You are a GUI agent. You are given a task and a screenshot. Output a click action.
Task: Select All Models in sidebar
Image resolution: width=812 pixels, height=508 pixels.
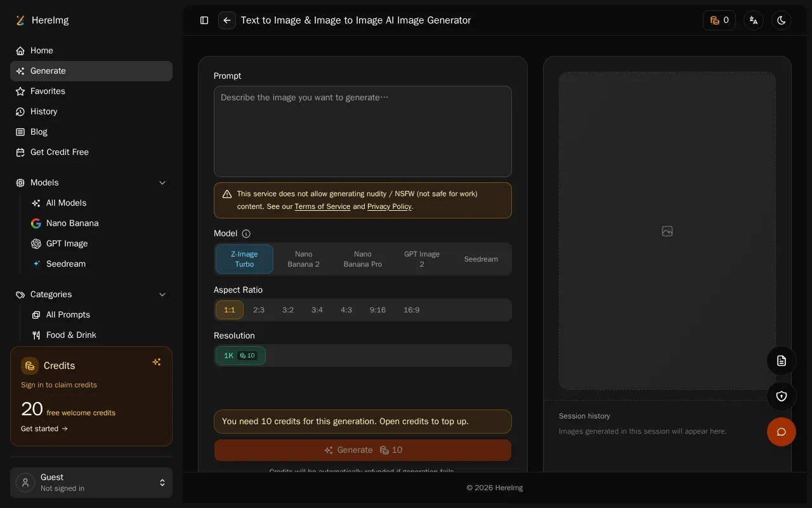tap(99, 203)
